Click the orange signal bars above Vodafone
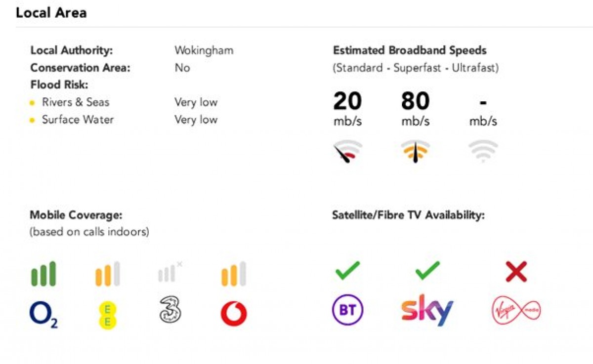Viewport: 593px width, 364px height. tap(234, 274)
